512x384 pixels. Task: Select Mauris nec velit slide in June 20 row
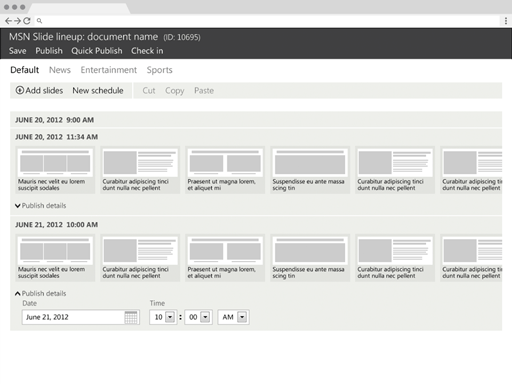55,170
